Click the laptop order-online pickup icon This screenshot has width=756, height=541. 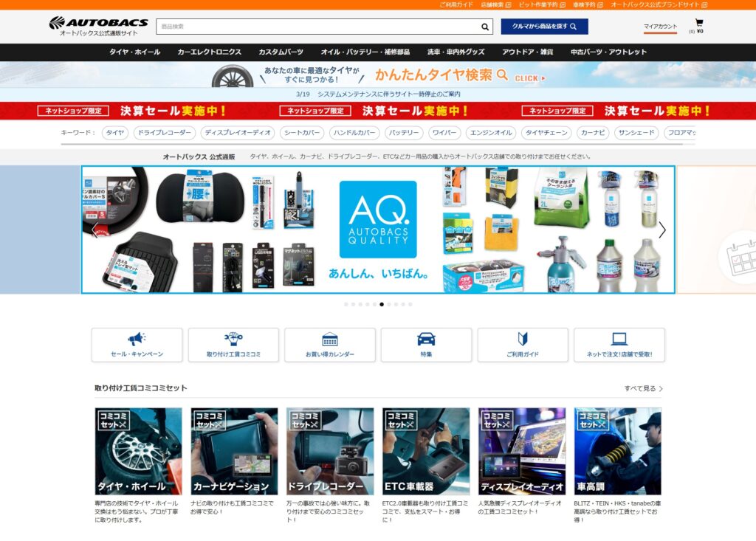pyautogui.click(x=619, y=340)
